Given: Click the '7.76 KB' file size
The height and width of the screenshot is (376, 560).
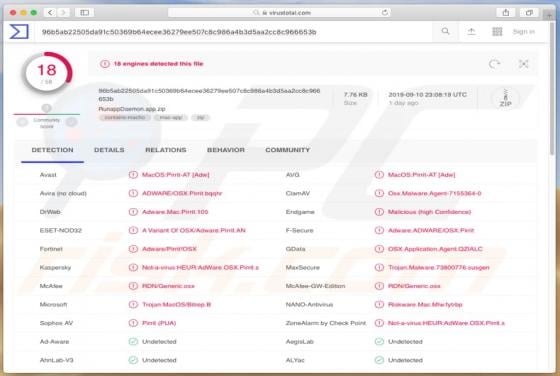Looking at the screenshot, I should coord(355,95).
